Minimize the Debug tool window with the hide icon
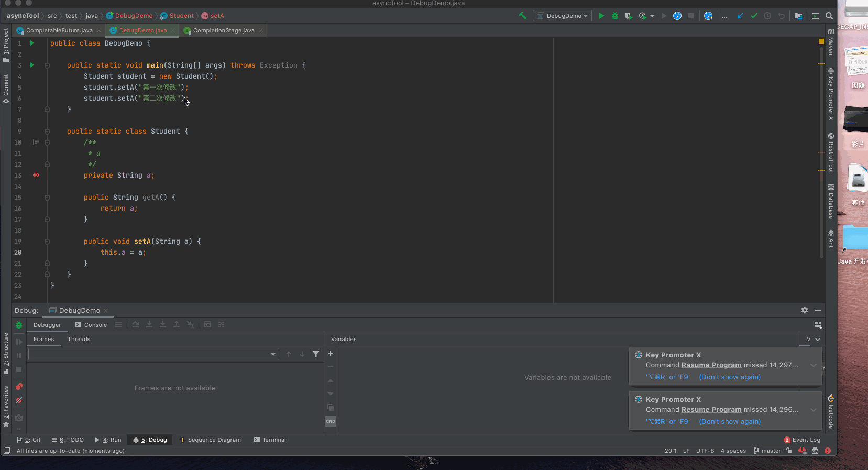Image resolution: width=868 pixels, height=470 pixels. click(818, 310)
